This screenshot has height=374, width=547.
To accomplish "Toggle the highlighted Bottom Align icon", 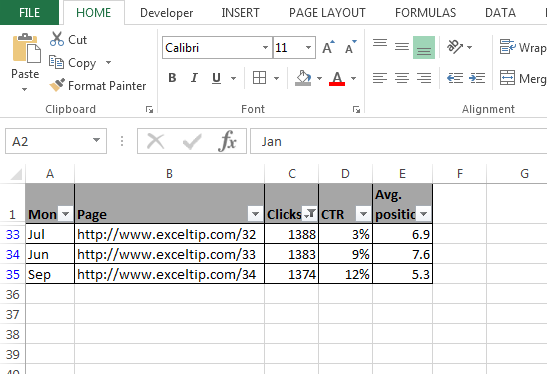I will click(424, 47).
